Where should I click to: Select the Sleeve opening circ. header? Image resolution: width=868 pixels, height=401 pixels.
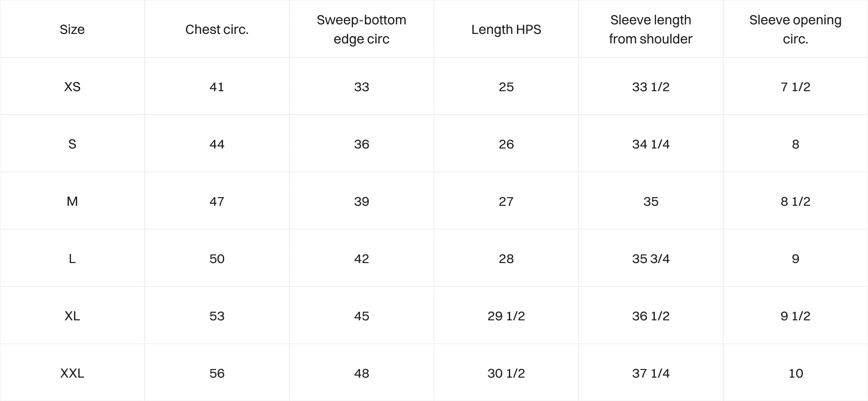tap(795, 30)
